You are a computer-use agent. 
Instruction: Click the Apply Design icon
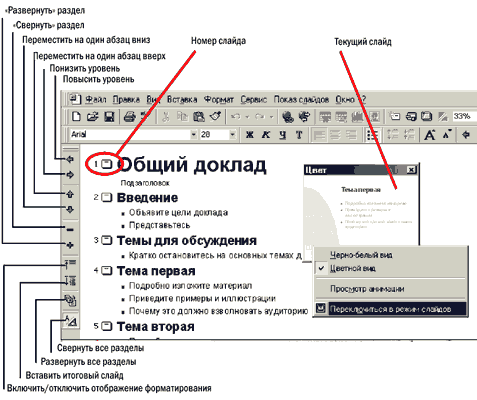pos(427,116)
